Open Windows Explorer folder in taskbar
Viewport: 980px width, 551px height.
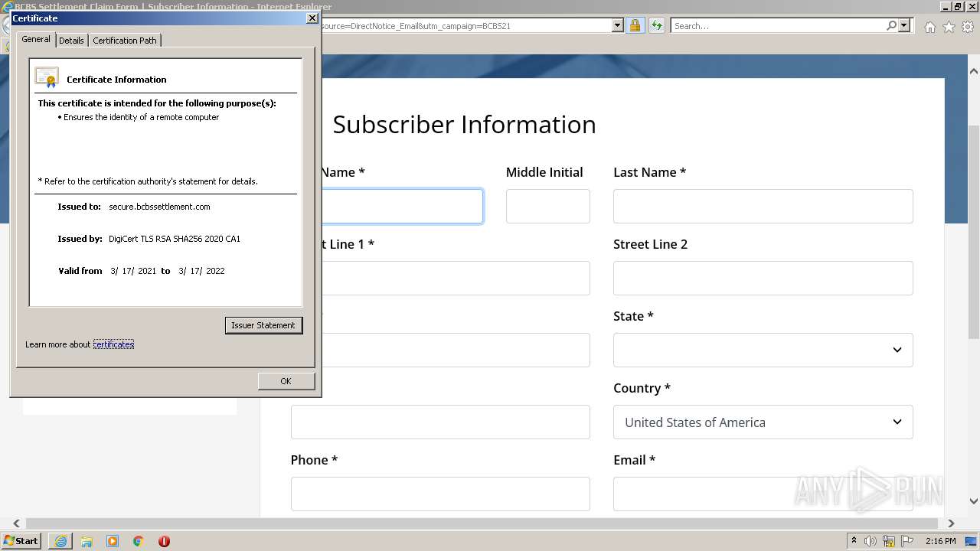coord(87,541)
